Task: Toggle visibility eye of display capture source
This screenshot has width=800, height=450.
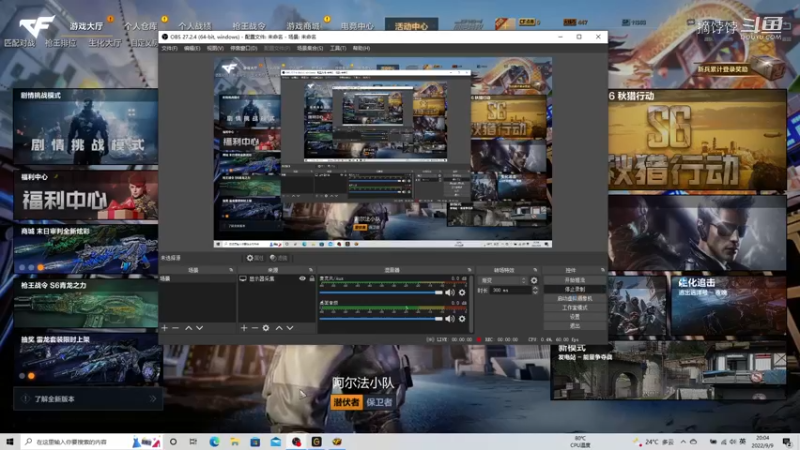Action: pos(302,279)
